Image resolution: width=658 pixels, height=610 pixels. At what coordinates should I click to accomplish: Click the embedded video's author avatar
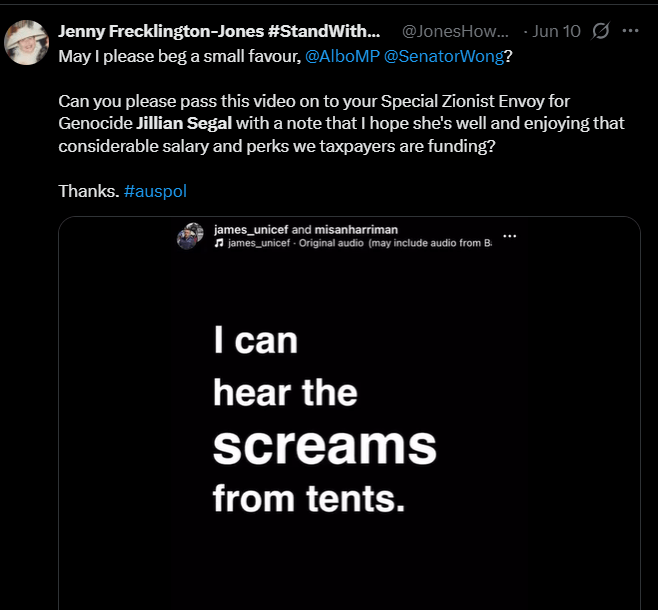point(190,236)
